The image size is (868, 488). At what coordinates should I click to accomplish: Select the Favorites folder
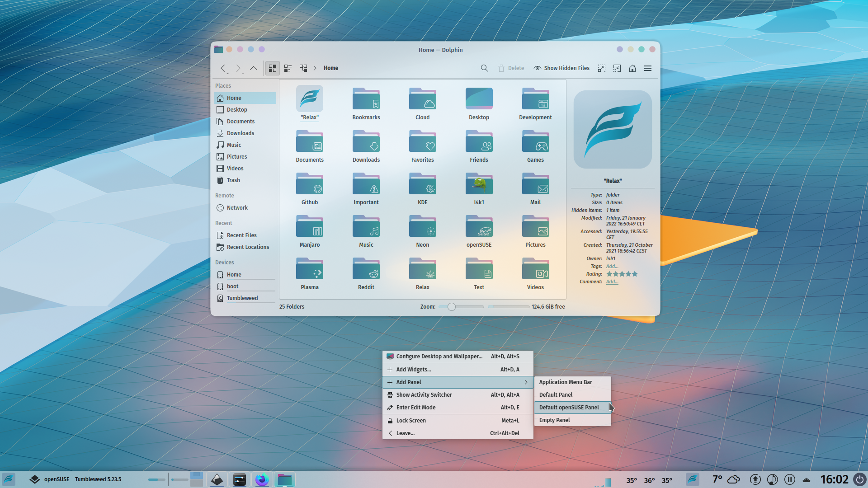pyautogui.click(x=423, y=146)
